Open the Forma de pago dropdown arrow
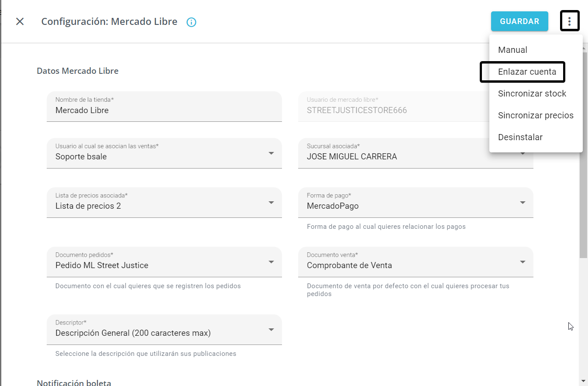Screen dimensions: 588x386 [523, 203]
